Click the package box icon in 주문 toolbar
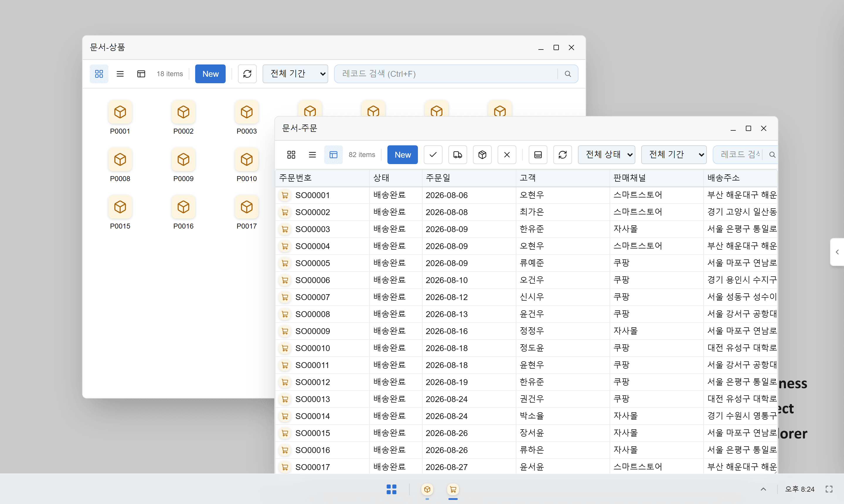The image size is (844, 504). click(482, 154)
